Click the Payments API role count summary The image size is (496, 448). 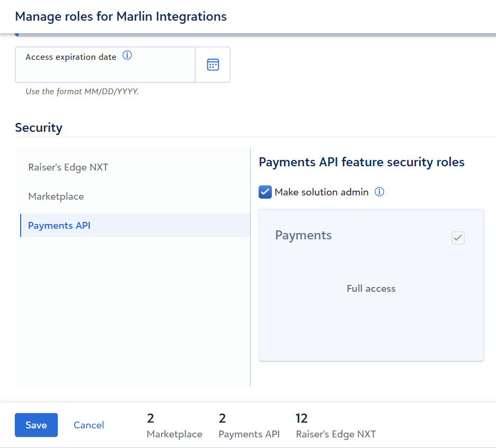249,426
